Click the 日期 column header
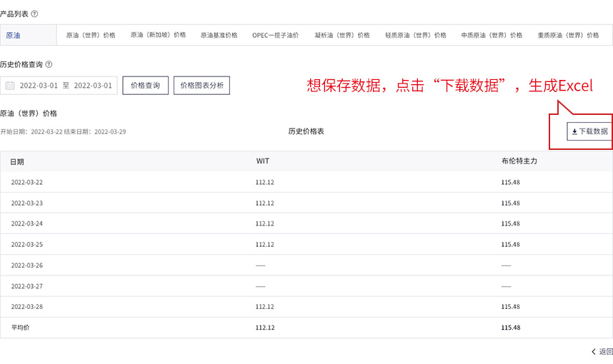The height and width of the screenshot is (364, 613). pos(17,161)
